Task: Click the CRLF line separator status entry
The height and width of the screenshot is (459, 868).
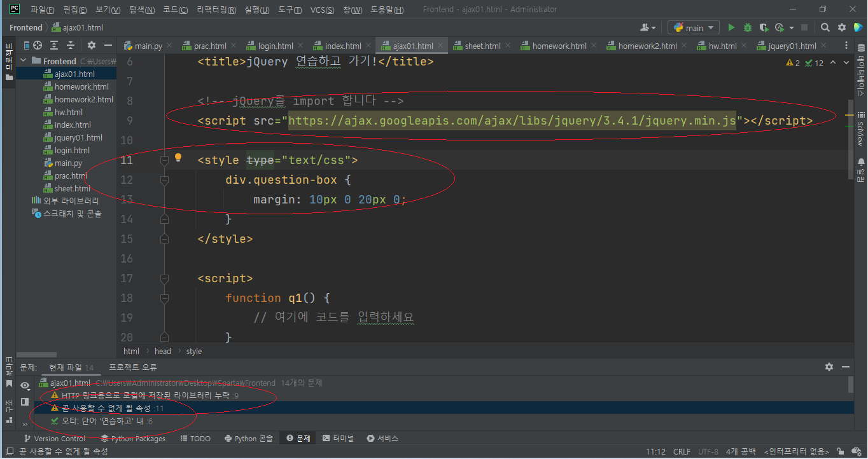Action: (682, 452)
